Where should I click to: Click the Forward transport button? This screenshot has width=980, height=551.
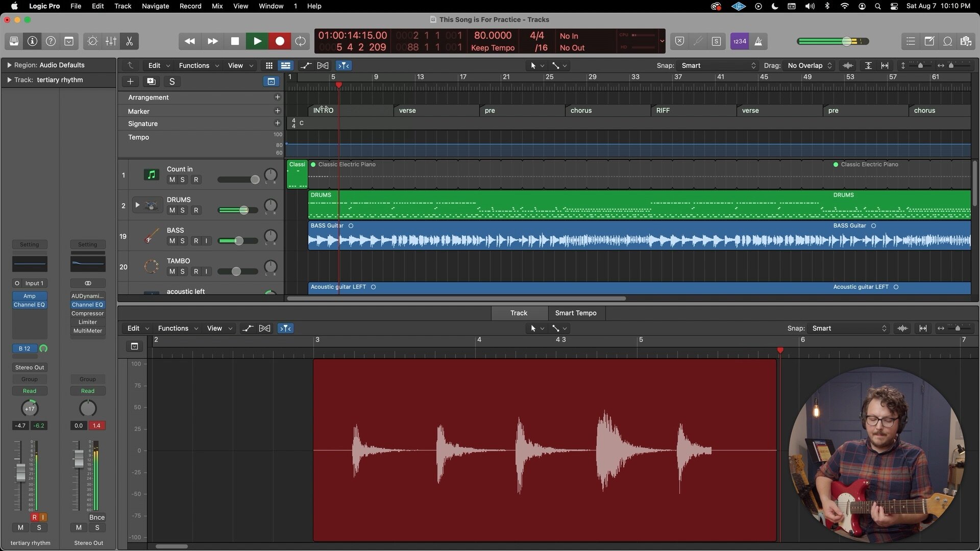tap(212, 41)
